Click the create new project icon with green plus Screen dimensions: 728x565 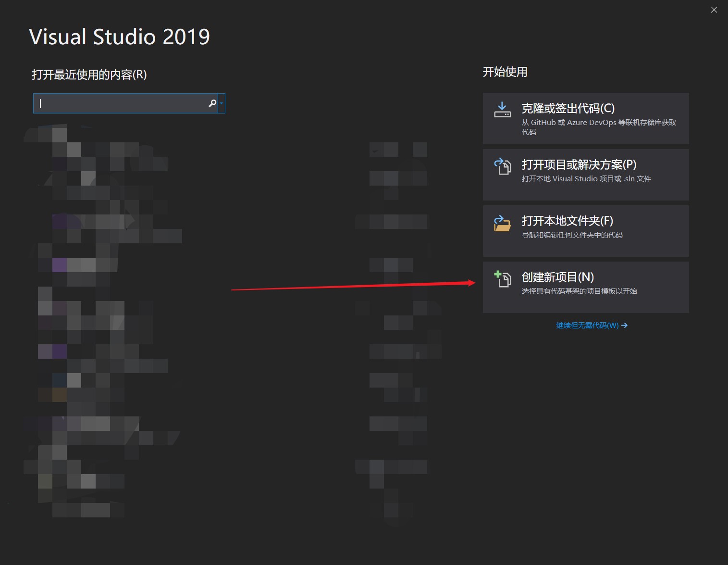pyautogui.click(x=502, y=279)
